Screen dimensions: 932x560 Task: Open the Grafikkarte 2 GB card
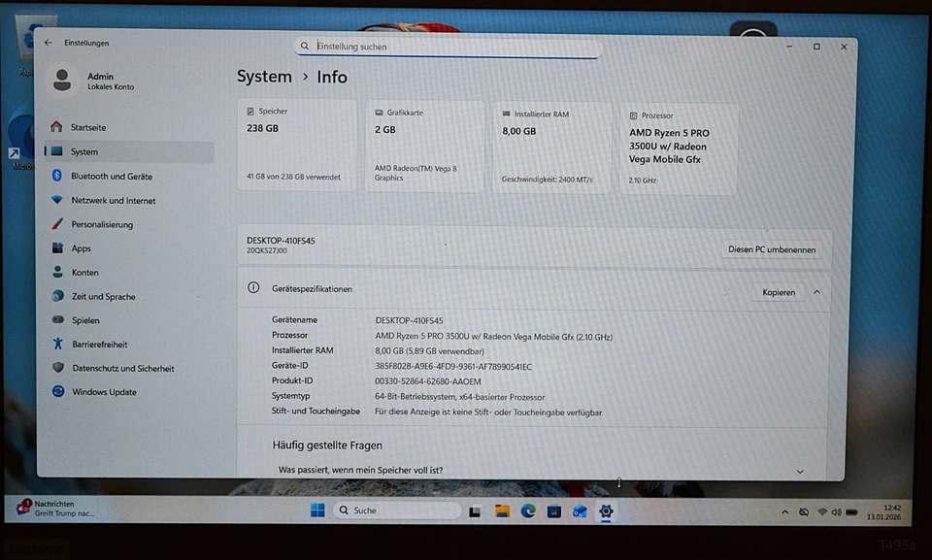tap(424, 147)
